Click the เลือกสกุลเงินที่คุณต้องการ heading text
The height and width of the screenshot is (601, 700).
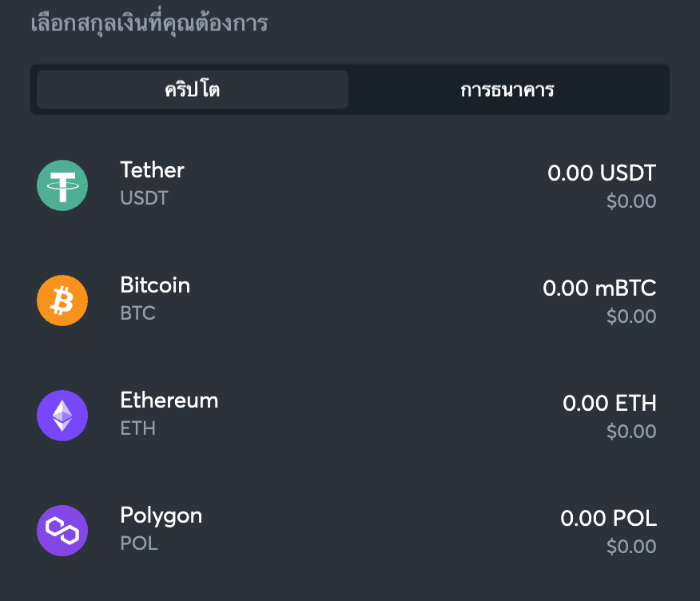[149, 23]
